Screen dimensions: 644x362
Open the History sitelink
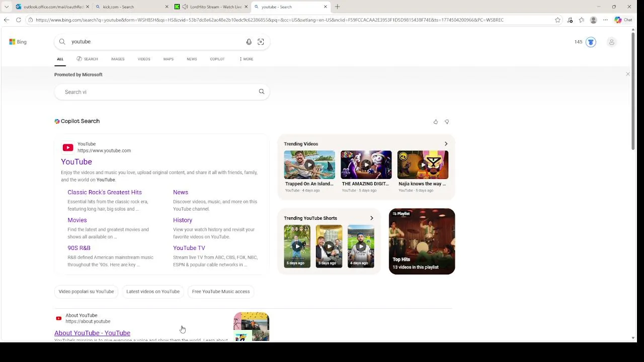pyautogui.click(x=183, y=220)
